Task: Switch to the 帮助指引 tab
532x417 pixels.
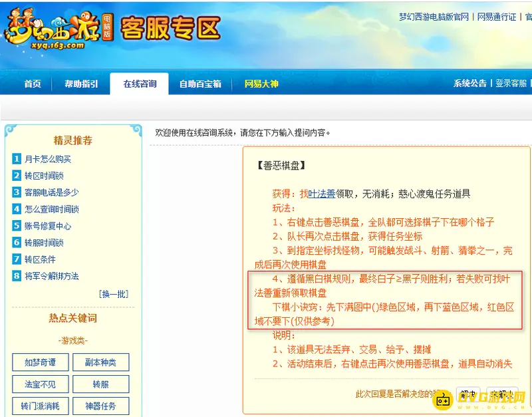Action: 81,84
